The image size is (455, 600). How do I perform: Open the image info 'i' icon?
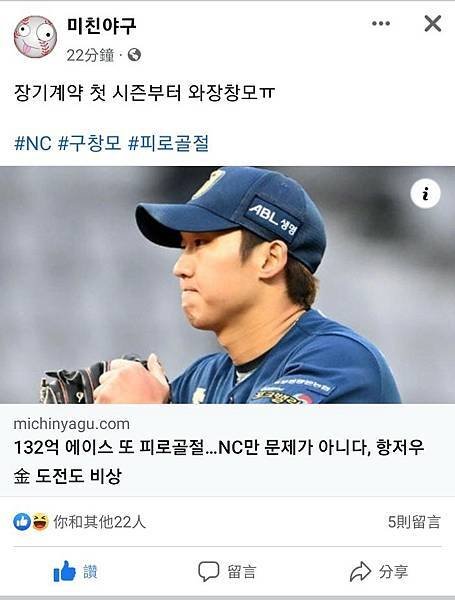[x=425, y=194]
